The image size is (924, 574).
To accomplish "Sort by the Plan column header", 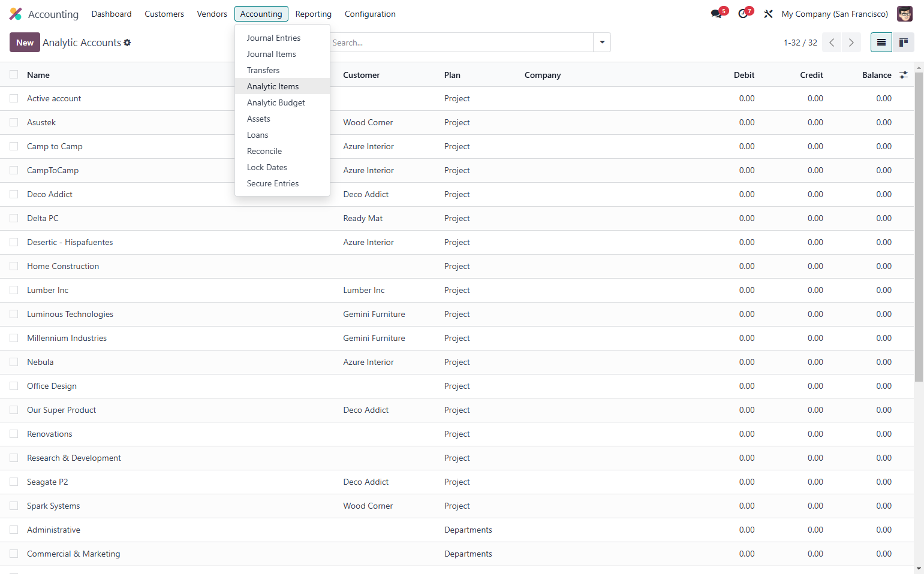I will point(452,75).
